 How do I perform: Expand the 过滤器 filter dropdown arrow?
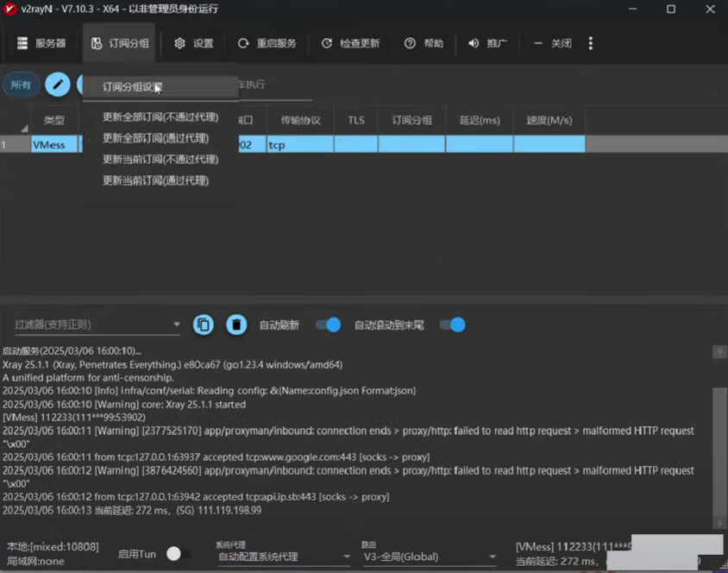point(177,325)
